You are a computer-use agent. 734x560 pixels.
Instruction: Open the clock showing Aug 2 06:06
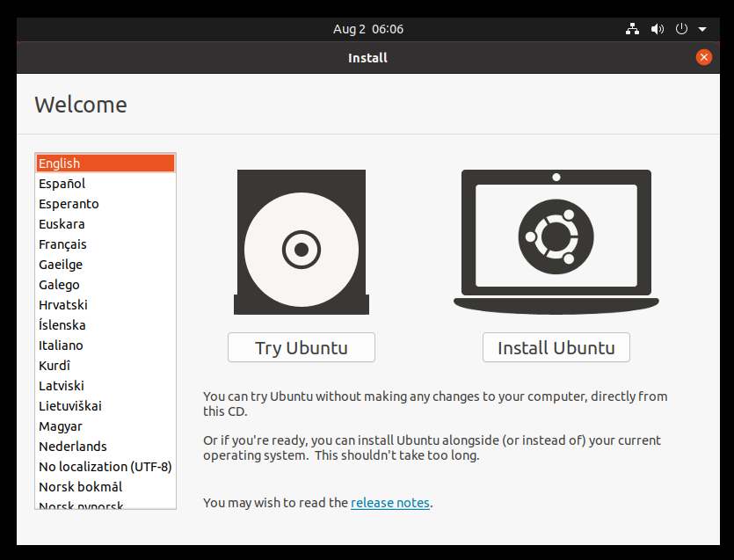pyautogui.click(x=368, y=29)
